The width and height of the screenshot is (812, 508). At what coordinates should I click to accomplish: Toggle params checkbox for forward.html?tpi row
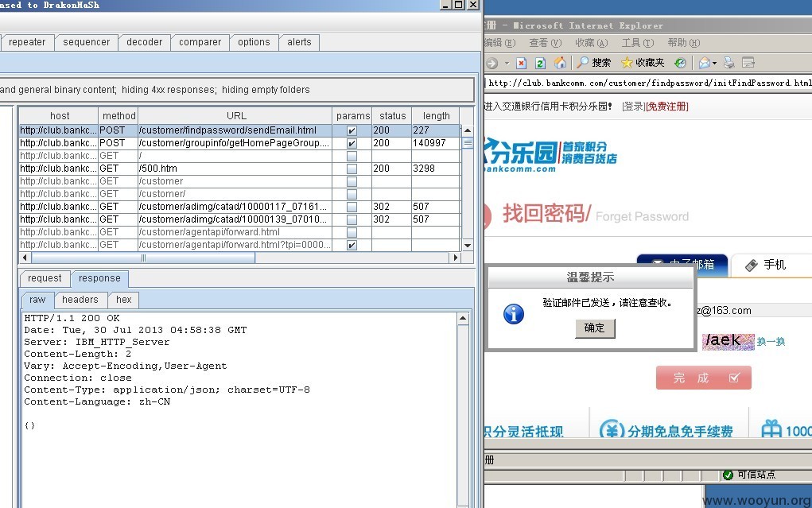352,245
